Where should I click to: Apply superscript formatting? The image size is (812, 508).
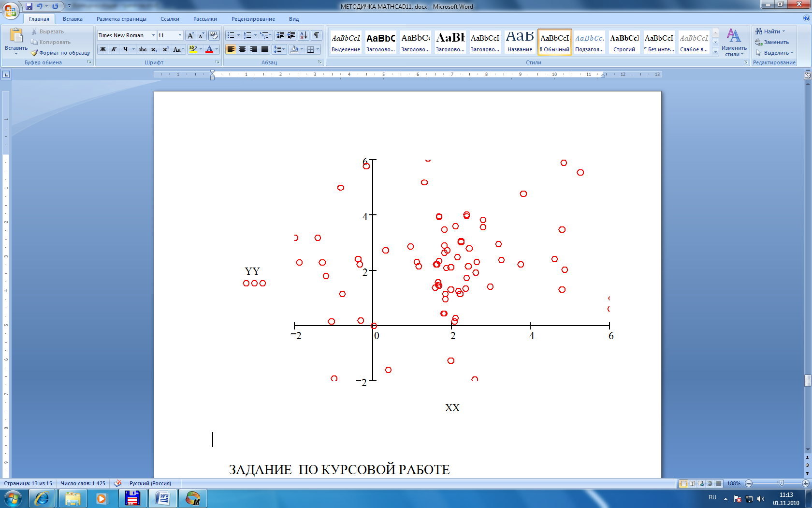point(165,49)
